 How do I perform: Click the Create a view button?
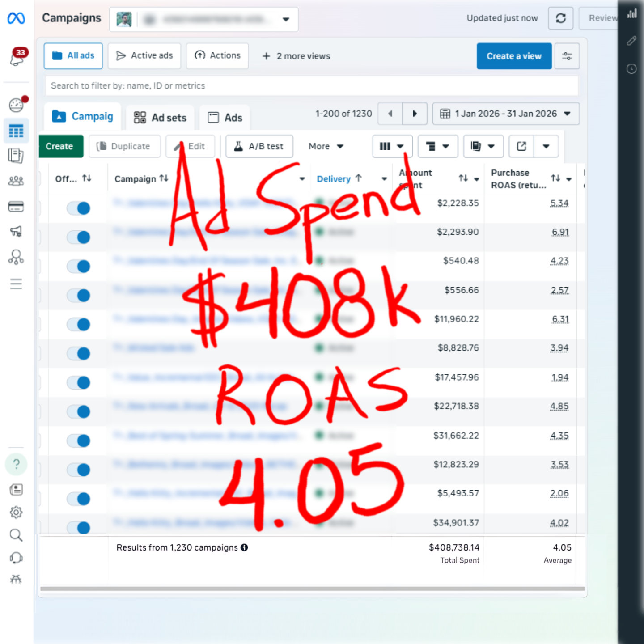click(514, 56)
